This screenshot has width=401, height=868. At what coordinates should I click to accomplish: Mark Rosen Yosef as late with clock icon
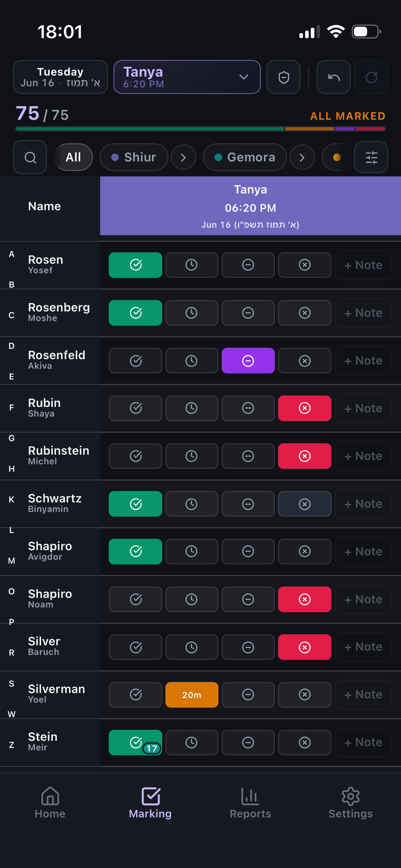(x=192, y=265)
